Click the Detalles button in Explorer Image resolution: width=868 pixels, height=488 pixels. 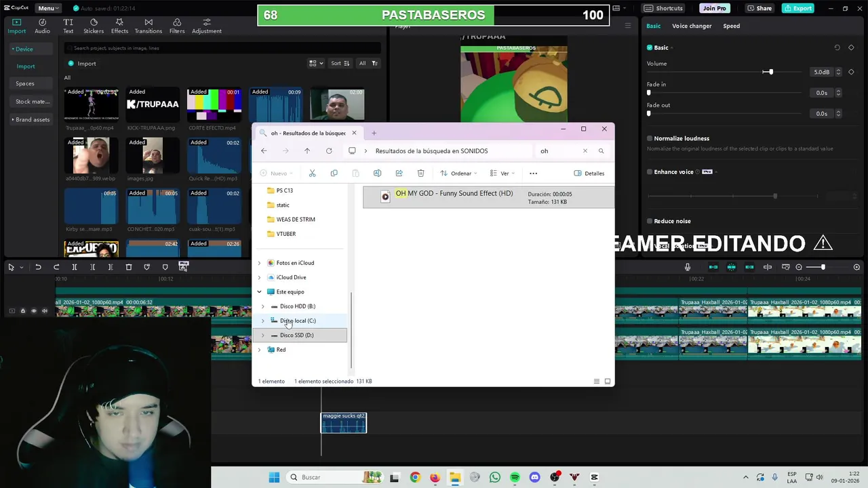[589, 173]
